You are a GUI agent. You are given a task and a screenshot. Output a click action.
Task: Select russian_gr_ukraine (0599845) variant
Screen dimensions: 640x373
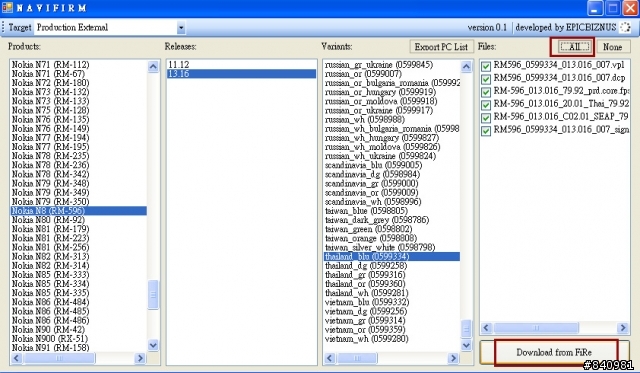pos(392,64)
